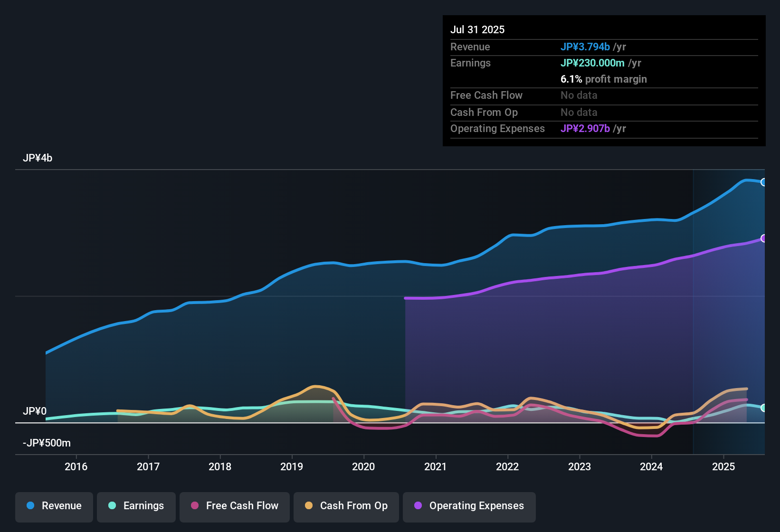Click the blue Revenue legend dot
Screen dimensions: 780x532
tap(30, 506)
